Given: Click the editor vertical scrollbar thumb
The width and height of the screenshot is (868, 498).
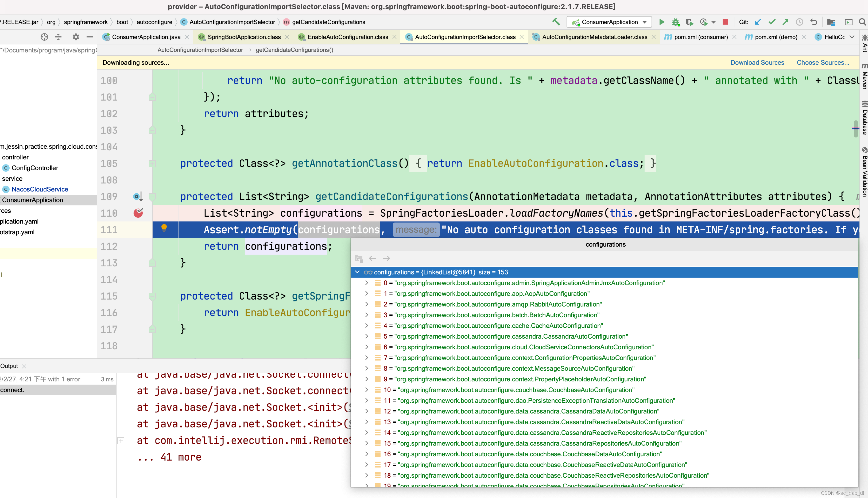Looking at the screenshot, I should coord(855,129).
